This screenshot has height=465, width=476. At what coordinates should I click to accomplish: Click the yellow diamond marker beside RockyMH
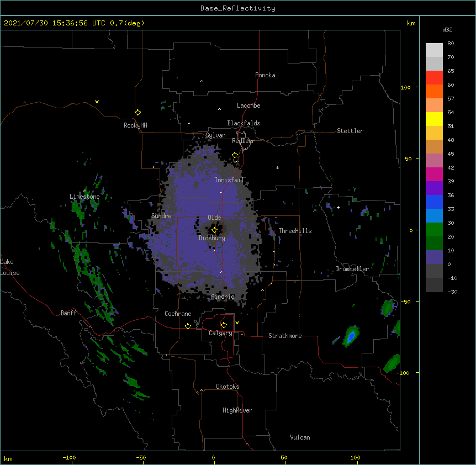click(137, 113)
